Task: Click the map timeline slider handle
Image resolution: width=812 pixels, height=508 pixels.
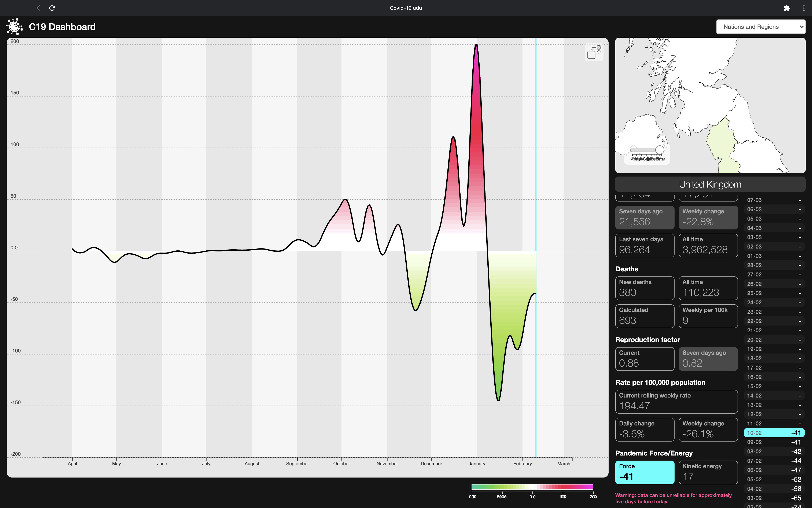Action: 659,150
